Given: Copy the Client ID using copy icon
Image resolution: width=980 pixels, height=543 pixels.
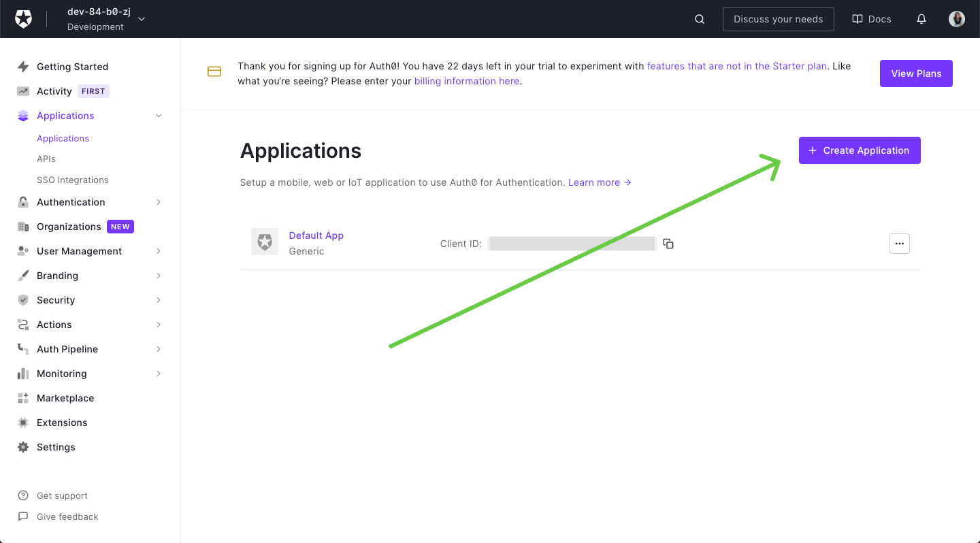Looking at the screenshot, I should [668, 243].
